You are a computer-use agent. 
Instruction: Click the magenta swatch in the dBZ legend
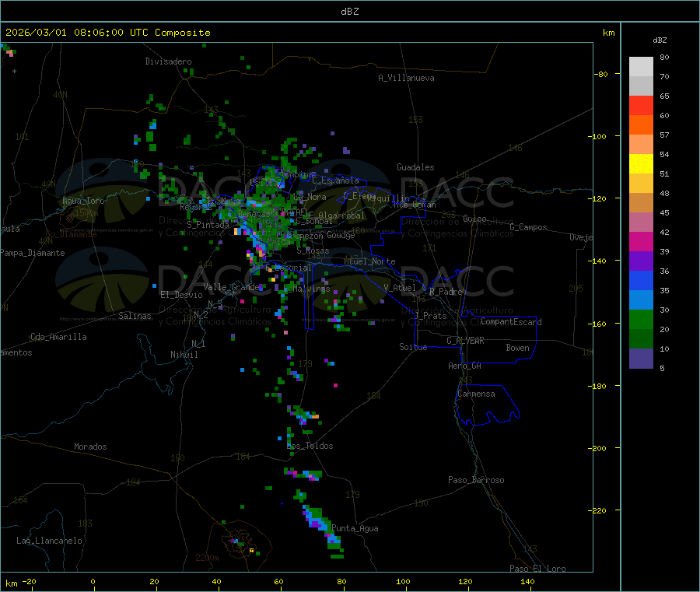[x=641, y=241]
